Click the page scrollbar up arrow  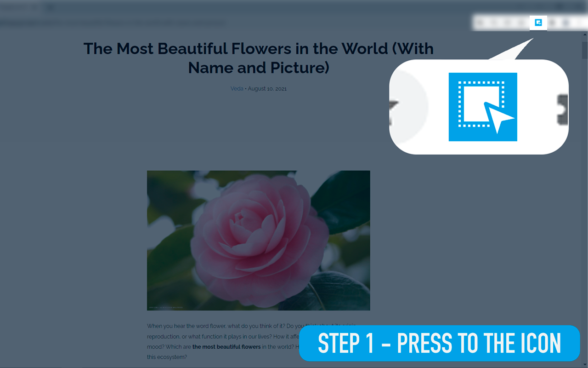point(585,34)
